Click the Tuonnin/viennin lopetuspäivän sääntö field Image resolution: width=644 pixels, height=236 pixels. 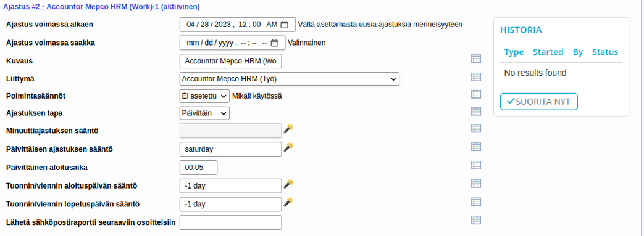[231, 204]
